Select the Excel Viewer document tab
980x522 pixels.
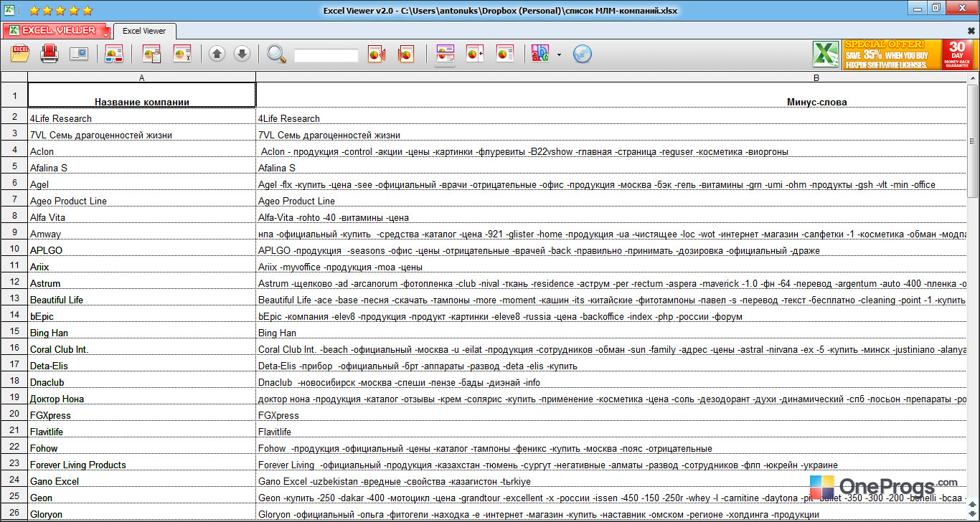coord(144,31)
